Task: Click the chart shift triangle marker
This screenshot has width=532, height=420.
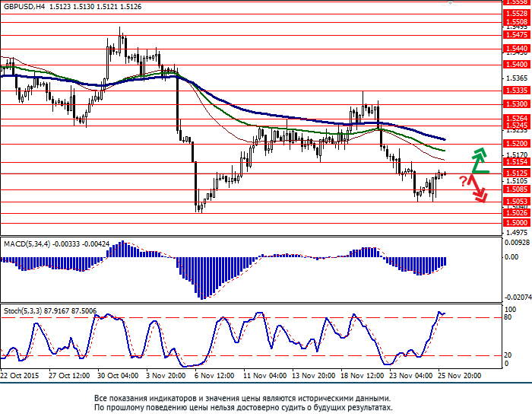Action: point(450,2)
